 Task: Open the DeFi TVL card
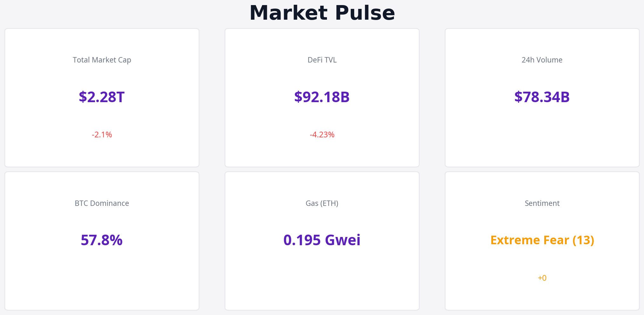[322, 152]
